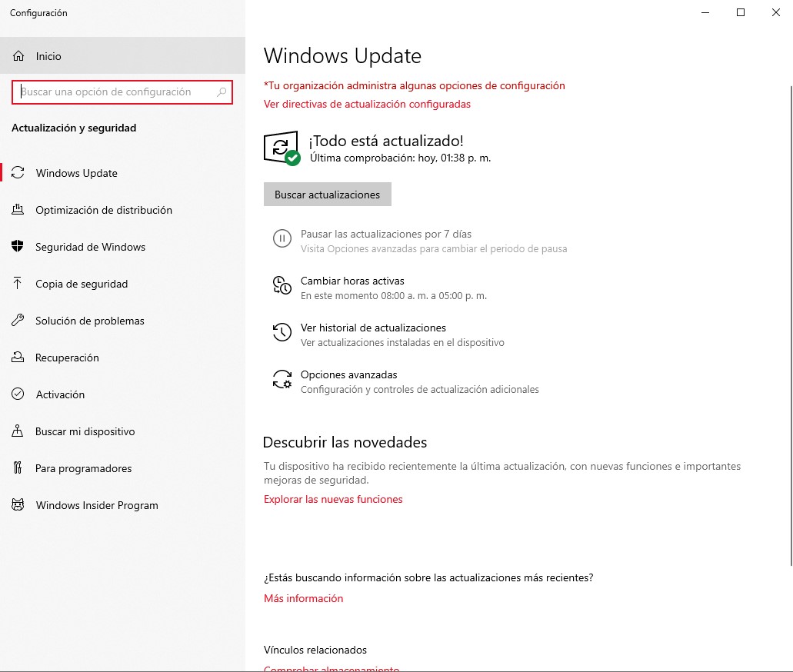Viewport: 793px width, 672px height.
Task: Click the Inicio home icon
Action: 18,55
